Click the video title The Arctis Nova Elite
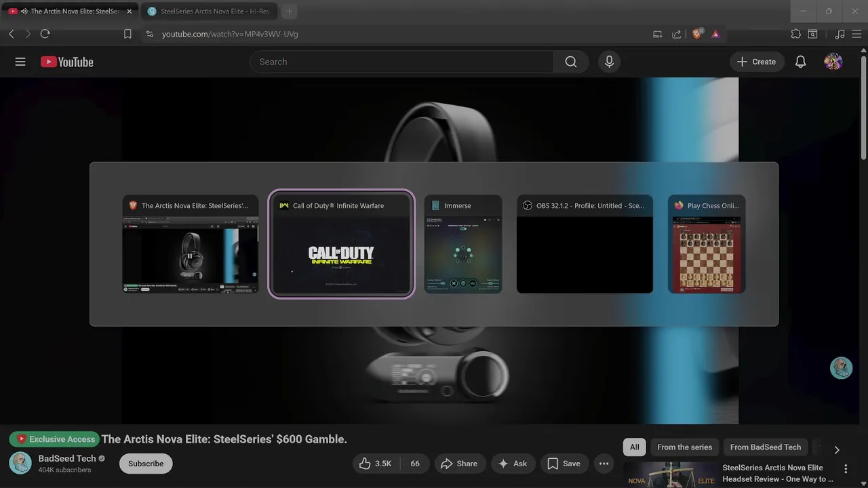 click(x=224, y=439)
